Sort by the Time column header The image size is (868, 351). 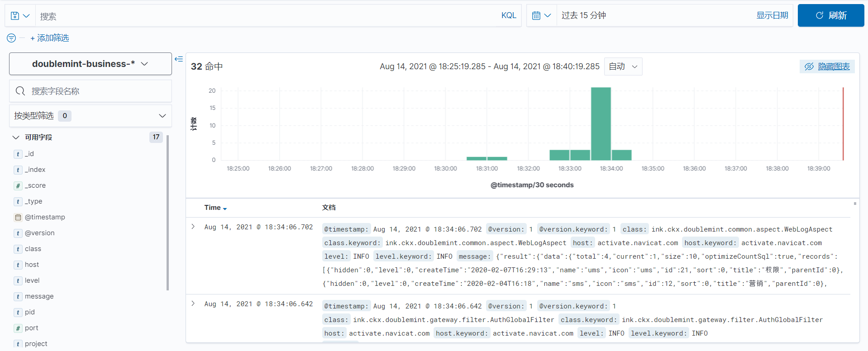pyautogui.click(x=215, y=208)
